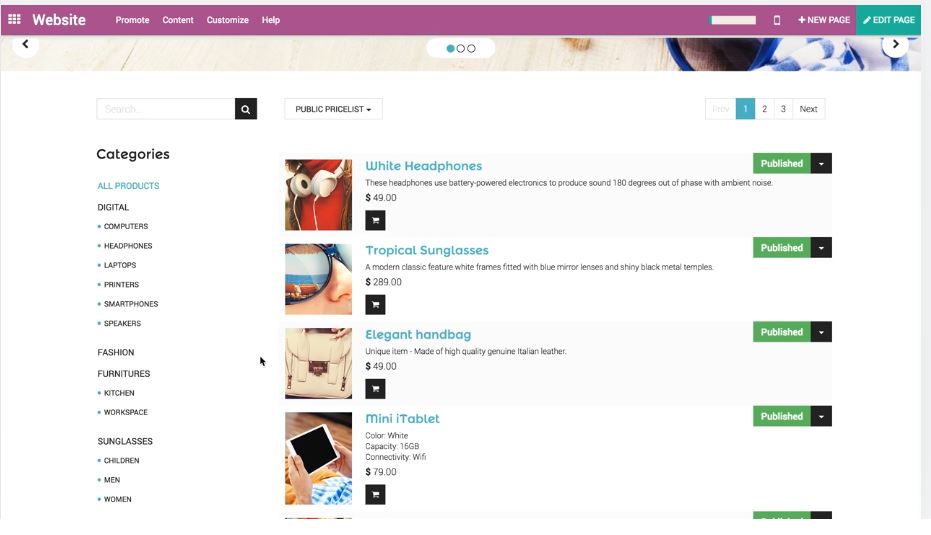931x535 pixels.
Task: Click the Next pagination button
Action: click(x=808, y=109)
